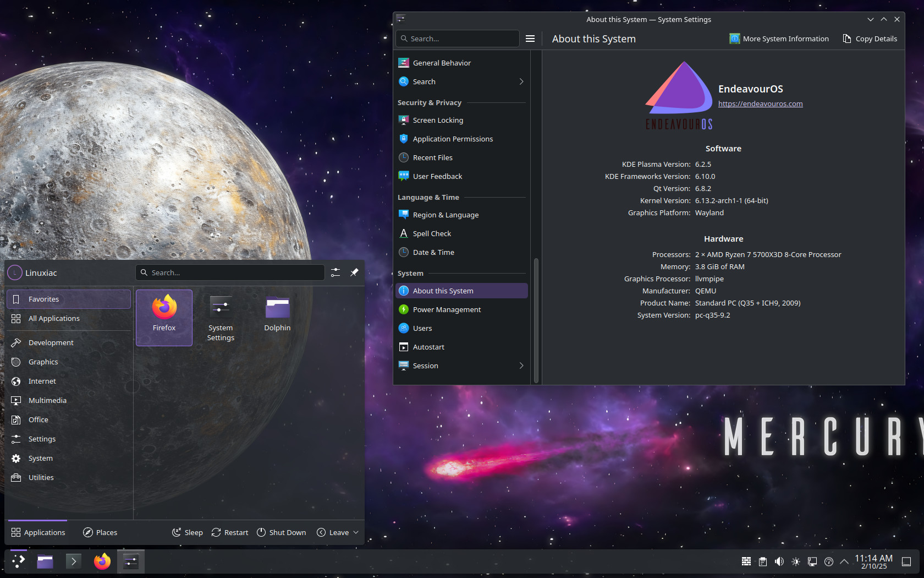
Task: Launch Dolphin from Favorites
Action: click(x=277, y=318)
